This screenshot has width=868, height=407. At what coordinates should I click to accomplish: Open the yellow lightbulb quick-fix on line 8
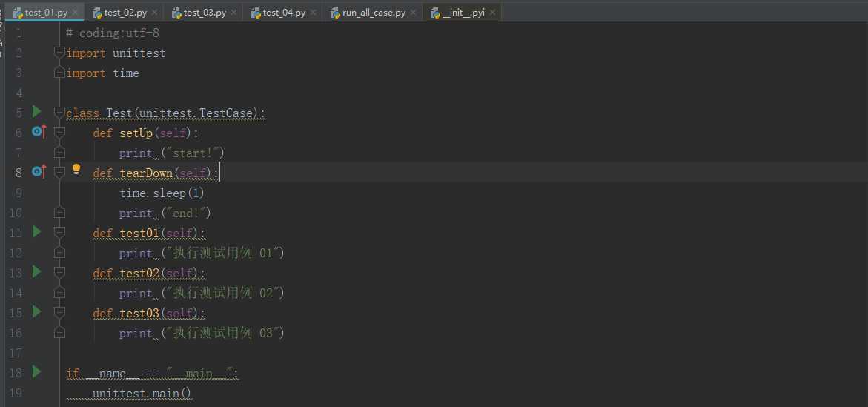point(76,170)
